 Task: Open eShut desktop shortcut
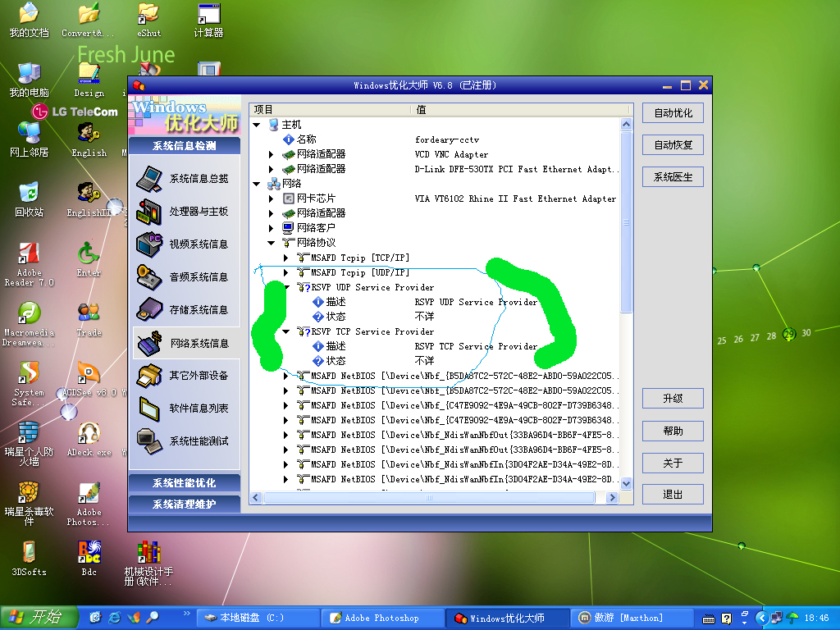148,21
